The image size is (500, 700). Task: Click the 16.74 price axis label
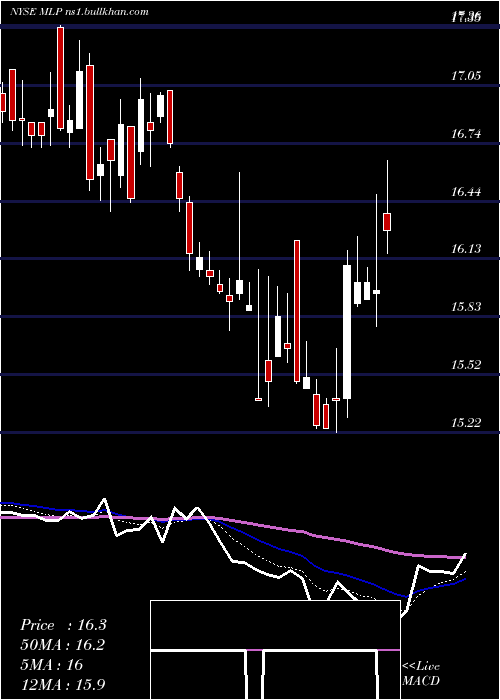pos(466,133)
